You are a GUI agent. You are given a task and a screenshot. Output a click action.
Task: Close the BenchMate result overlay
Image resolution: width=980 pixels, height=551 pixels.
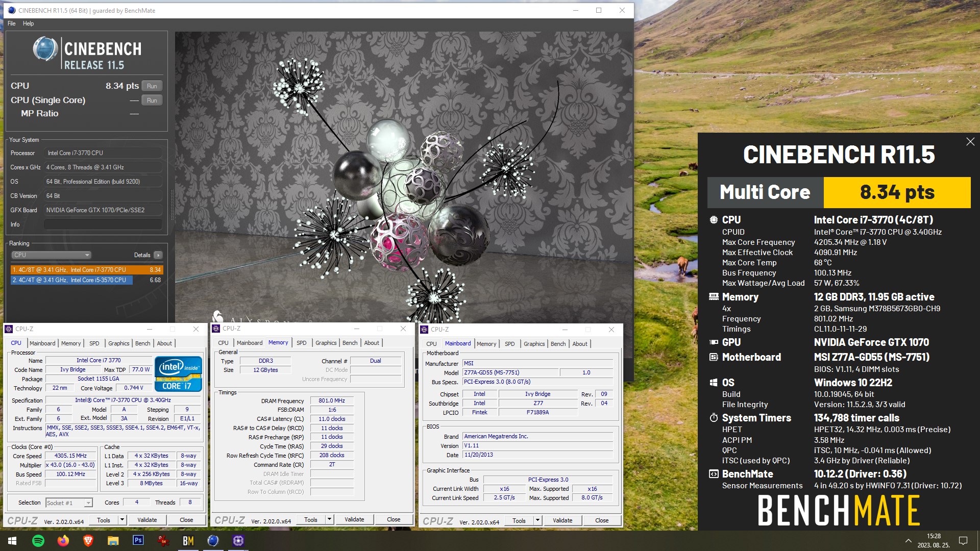[x=970, y=142]
